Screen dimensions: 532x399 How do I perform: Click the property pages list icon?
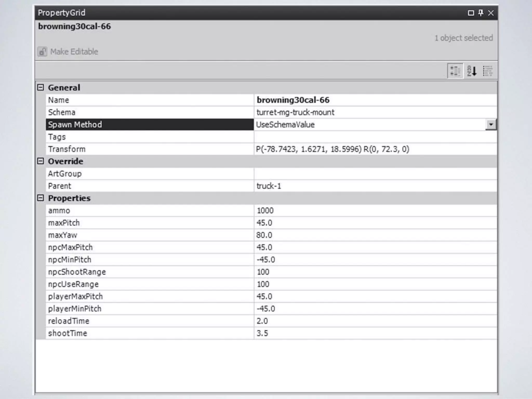pyautogui.click(x=488, y=71)
